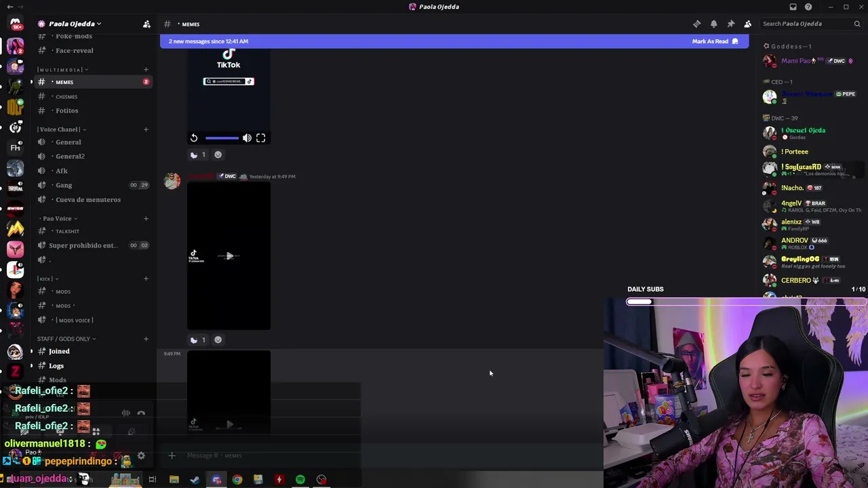Viewport: 868px width, 488px height.
Task: Open Discord direct messages home icon
Action: coord(15,24)
